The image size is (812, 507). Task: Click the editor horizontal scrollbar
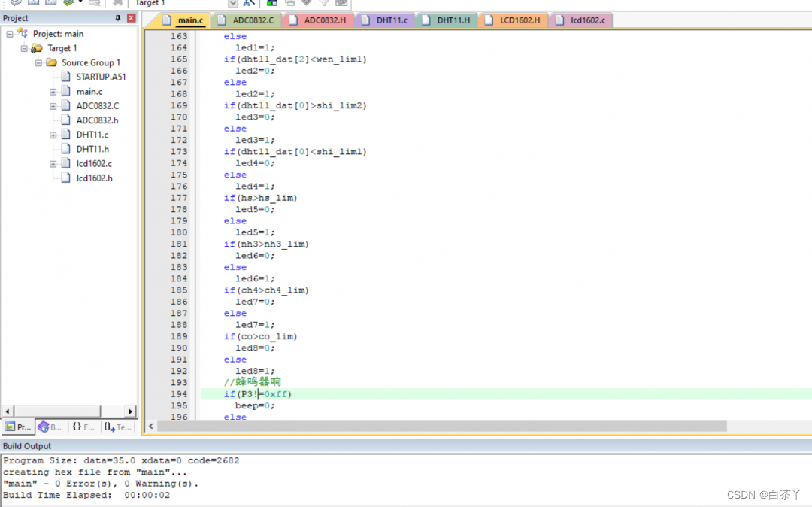[x=442, y=427]
